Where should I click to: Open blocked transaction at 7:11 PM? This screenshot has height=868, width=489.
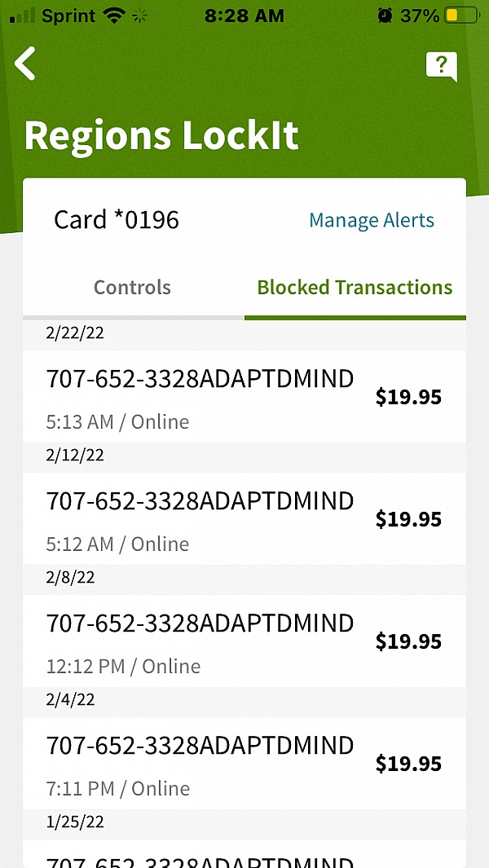(x=244, y=764)
